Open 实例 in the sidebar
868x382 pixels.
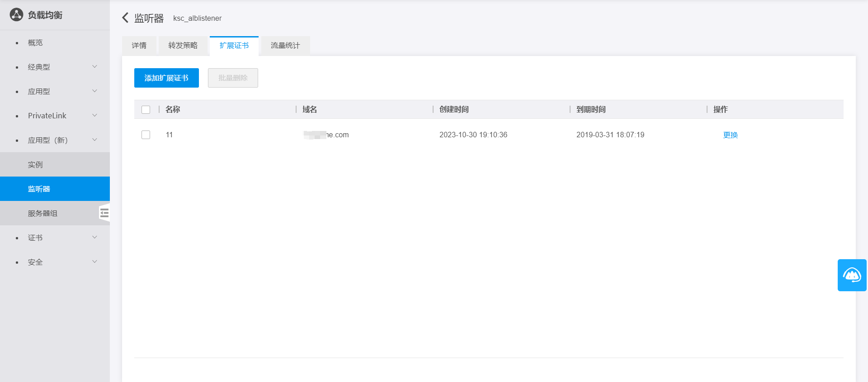pyautogui.click(x=35, y=164)
